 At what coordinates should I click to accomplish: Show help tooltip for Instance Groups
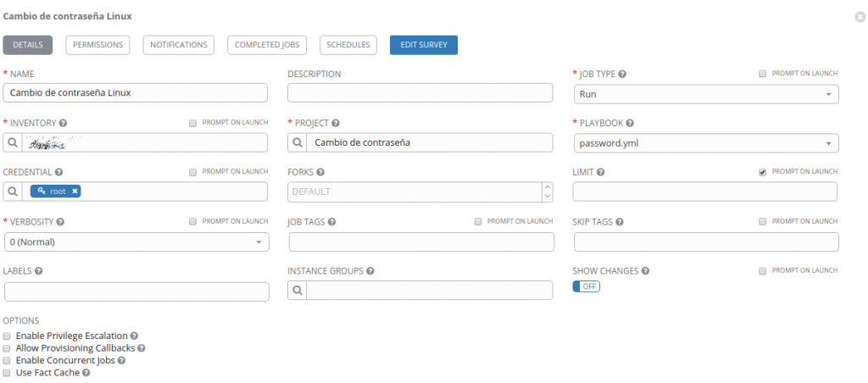tap(370, 271)
